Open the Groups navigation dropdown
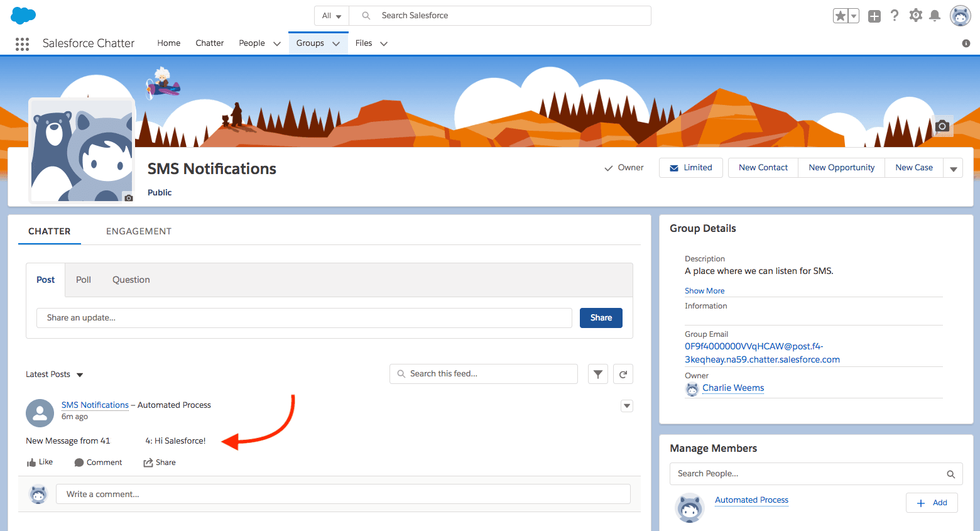This screenshot has height=531, width=980. tap(337, 43)
